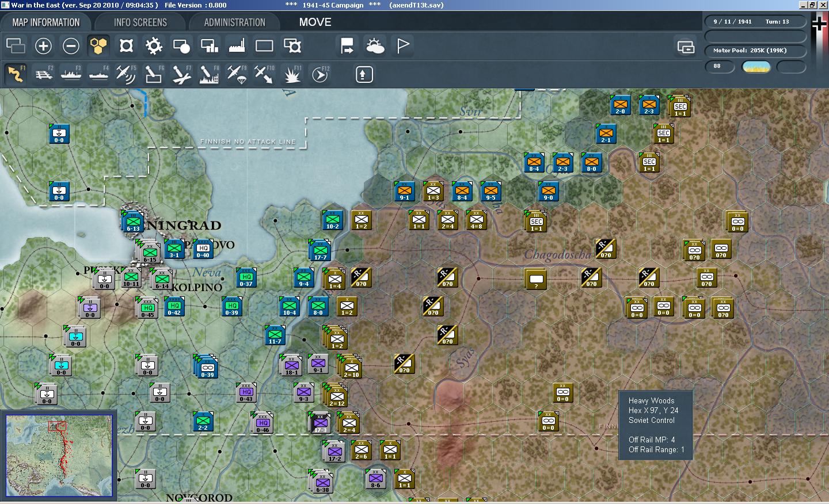This screenshot has width=829, height=504.
Task: Click the date 9 / 11 / 1941
Action: (732, 22)
